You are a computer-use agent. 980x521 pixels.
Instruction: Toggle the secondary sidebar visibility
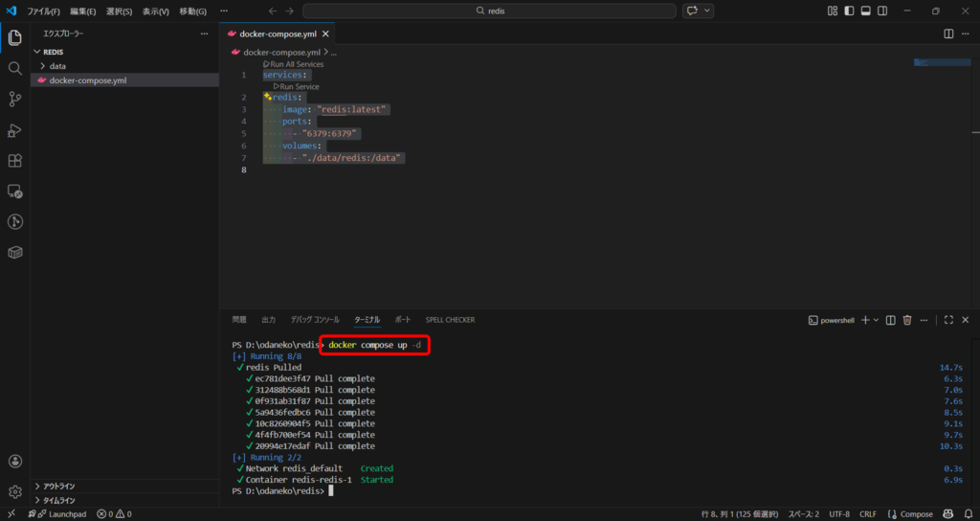point(881,11)
